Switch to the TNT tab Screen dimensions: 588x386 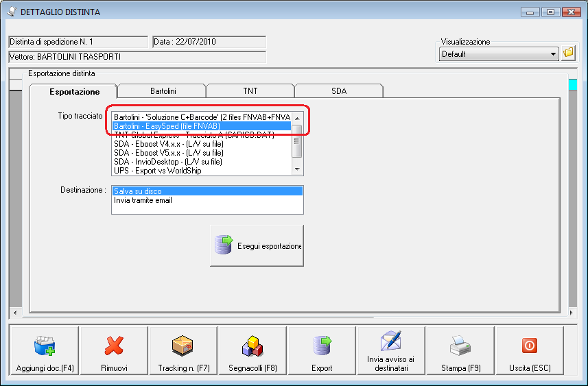[250, 91]
